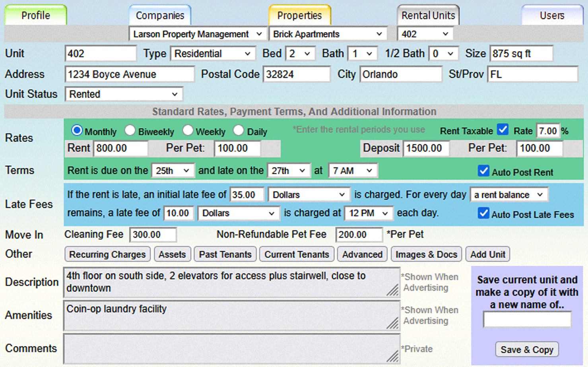Open the unit Type dropdown
588x367 pixels.
tap(213, 53)
